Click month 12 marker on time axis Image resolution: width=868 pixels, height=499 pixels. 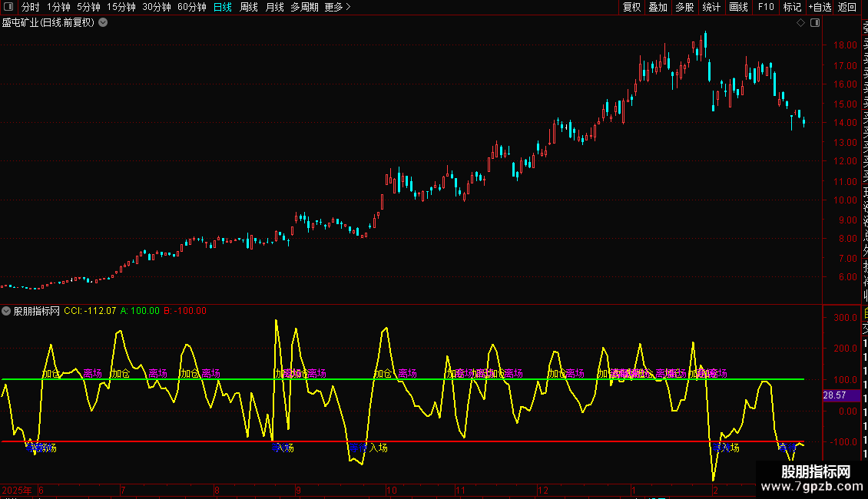(x=543, y=490)
